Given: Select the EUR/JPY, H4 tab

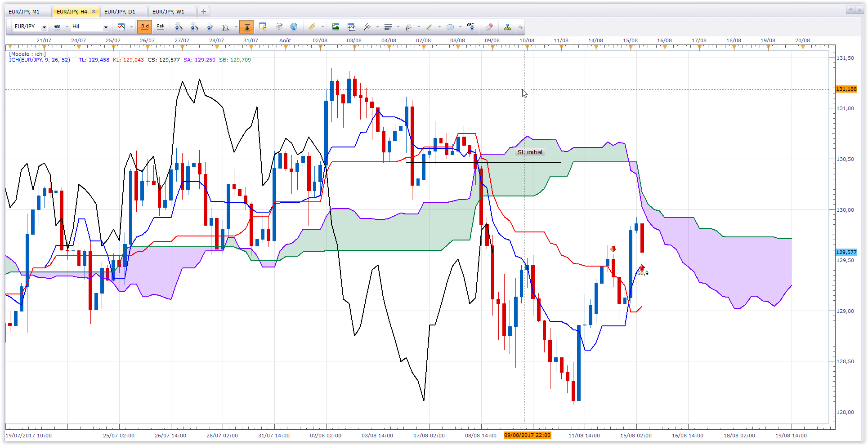Looking at the screenshot, I should [x=72, y=12].
